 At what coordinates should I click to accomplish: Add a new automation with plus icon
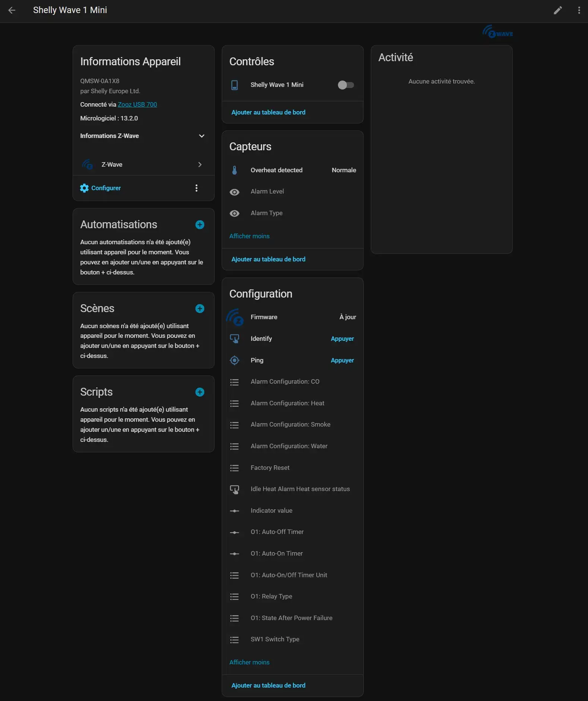[x=200, y=224]
